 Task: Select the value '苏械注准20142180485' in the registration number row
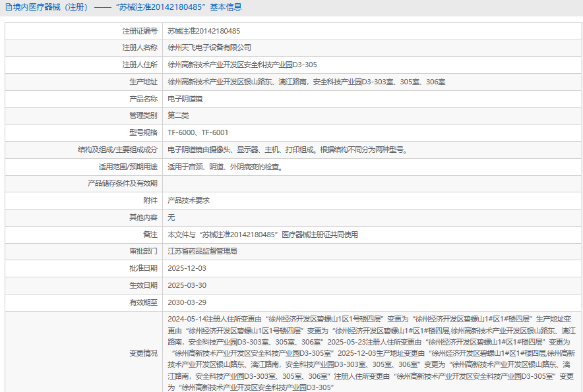(204, 31)
